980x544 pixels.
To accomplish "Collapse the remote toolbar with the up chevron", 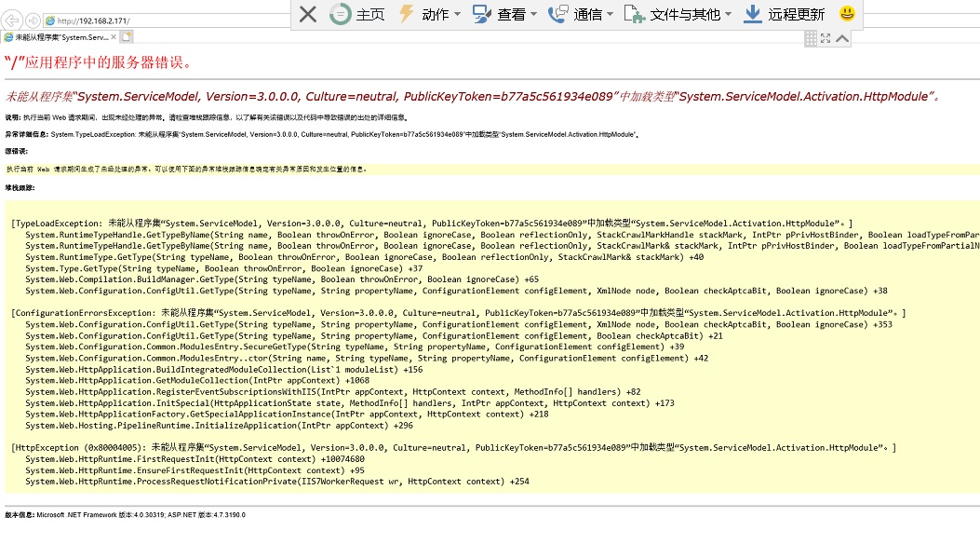I will click(842, 38).
